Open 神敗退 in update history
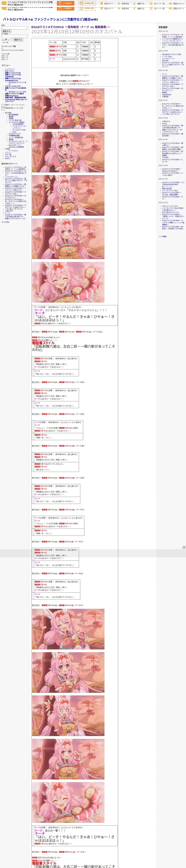The height and width of the screenshot is (868, 186). [164, 93]
